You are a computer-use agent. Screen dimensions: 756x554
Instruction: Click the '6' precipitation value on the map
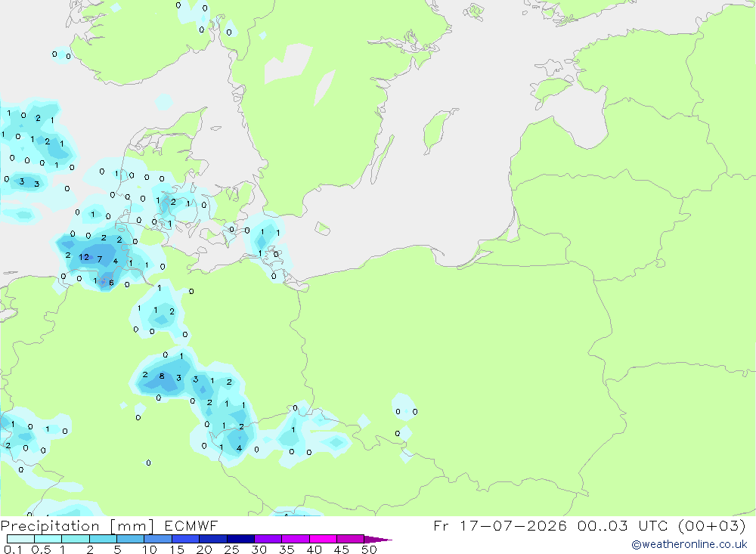click(x=111, y=283)
